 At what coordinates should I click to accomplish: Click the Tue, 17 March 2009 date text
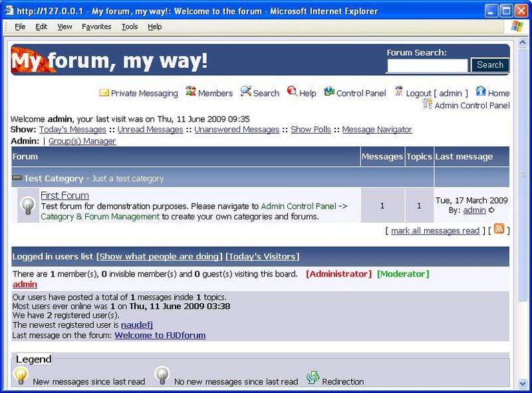tap(471, 200)
